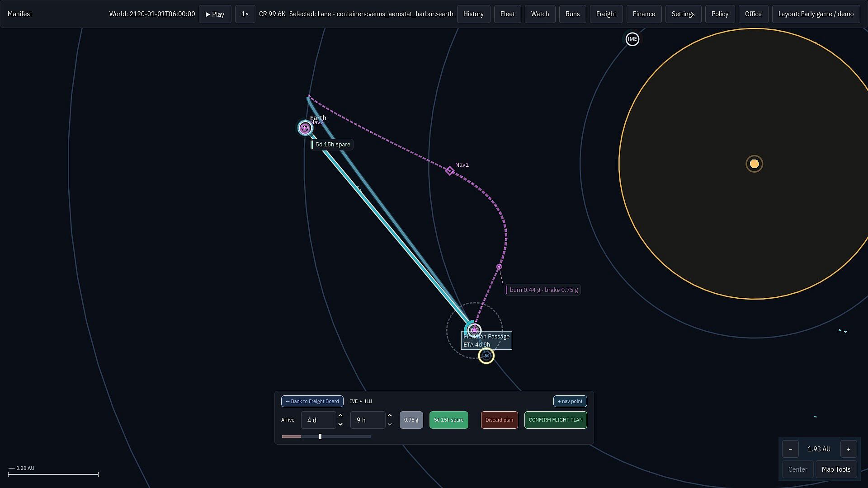Start the simulation with Play
The image size is (868, 488).
pos(215,14)
